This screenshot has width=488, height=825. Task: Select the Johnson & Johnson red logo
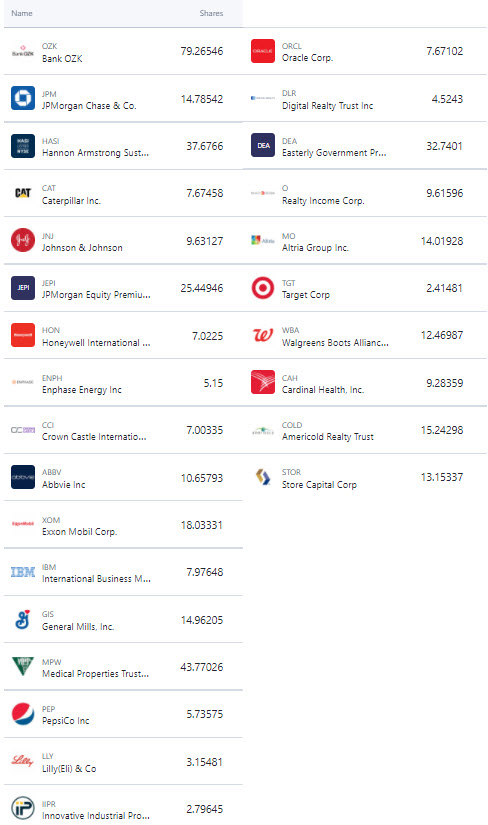tap(23, 240)
